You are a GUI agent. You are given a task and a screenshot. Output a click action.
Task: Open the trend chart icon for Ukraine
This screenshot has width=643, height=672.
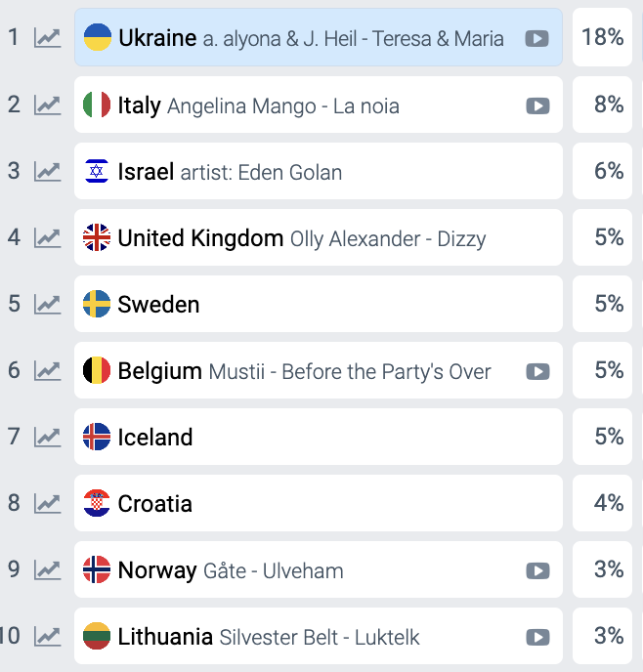[48, 38]
